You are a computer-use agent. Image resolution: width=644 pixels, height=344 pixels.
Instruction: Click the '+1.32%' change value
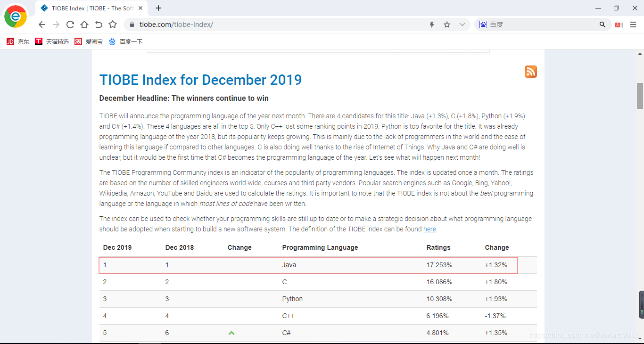(x=496, y=265)
